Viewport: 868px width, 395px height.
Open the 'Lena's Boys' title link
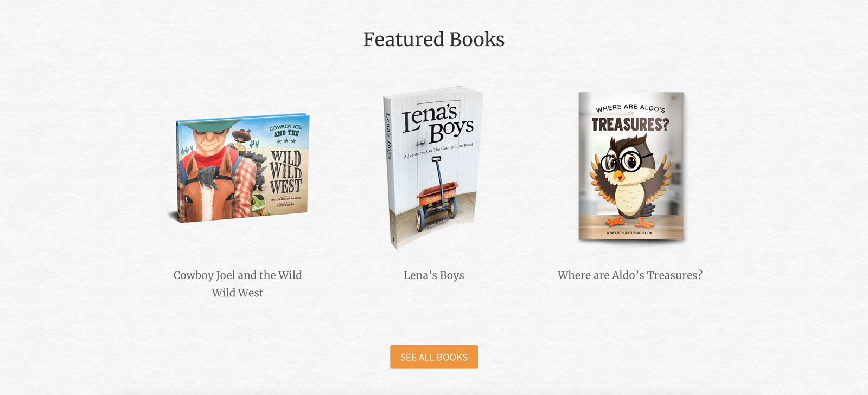[434, 275]
